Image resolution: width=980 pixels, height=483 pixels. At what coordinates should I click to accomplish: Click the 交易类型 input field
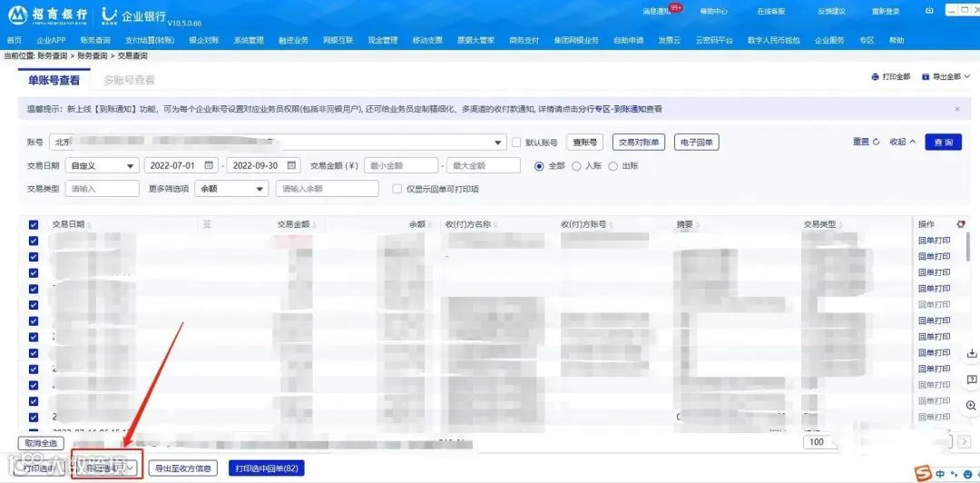click(x=102, y=188)
